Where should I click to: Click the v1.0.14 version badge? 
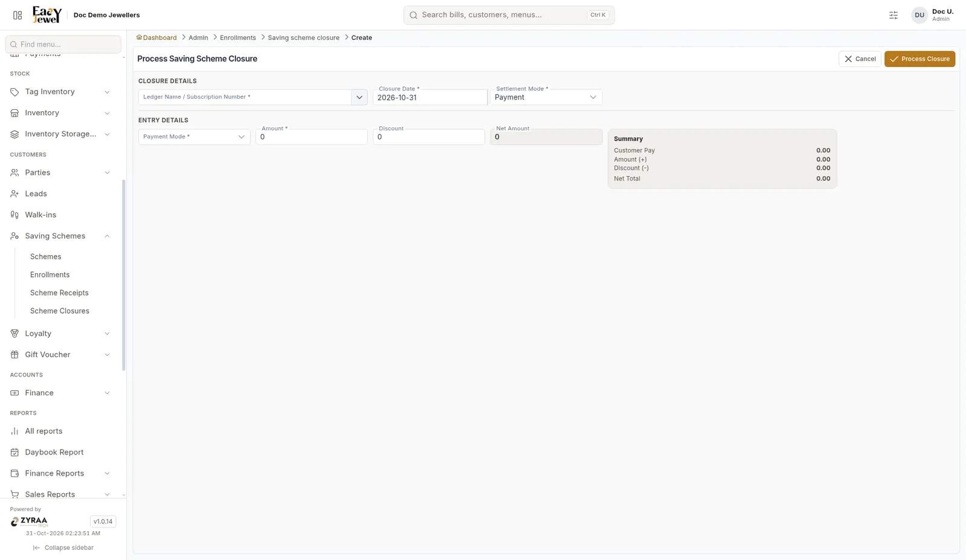tap(103, 521)
